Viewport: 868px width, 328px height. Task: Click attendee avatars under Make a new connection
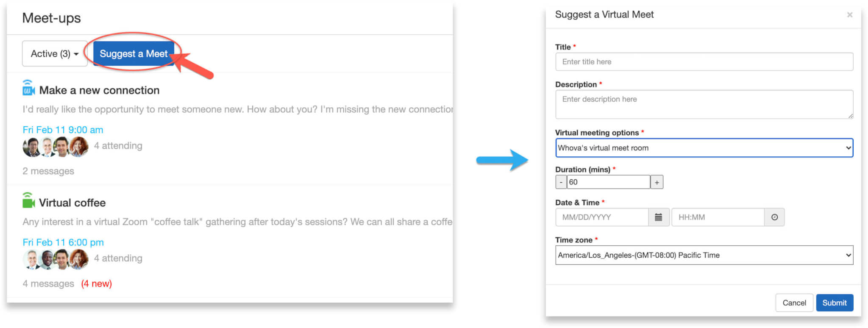coord(55,147)
